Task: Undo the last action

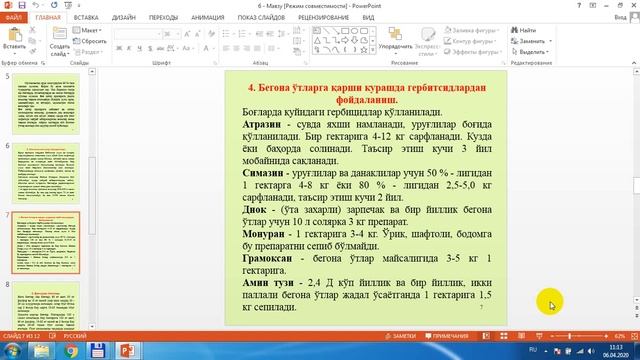Action: [x=36, y=5]
